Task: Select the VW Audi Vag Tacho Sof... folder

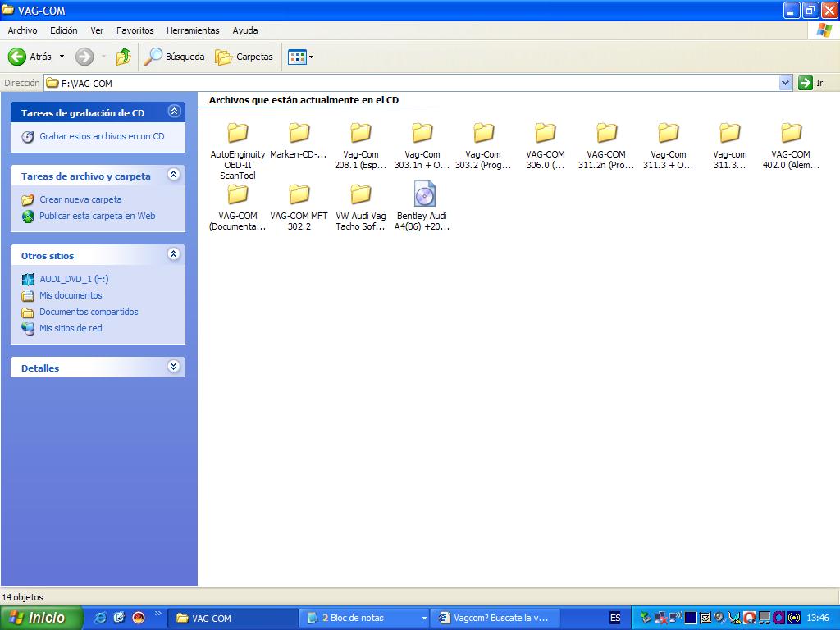Action: click(x=361, y=208)
